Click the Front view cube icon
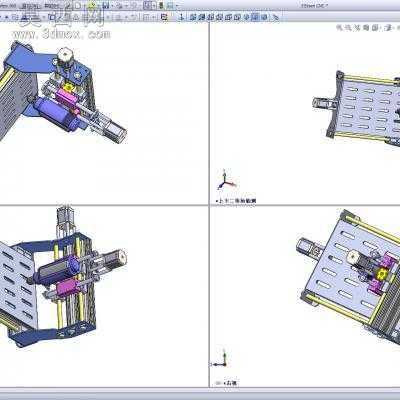This screenshot has height=400, width=400. click(x=192, y=17)
